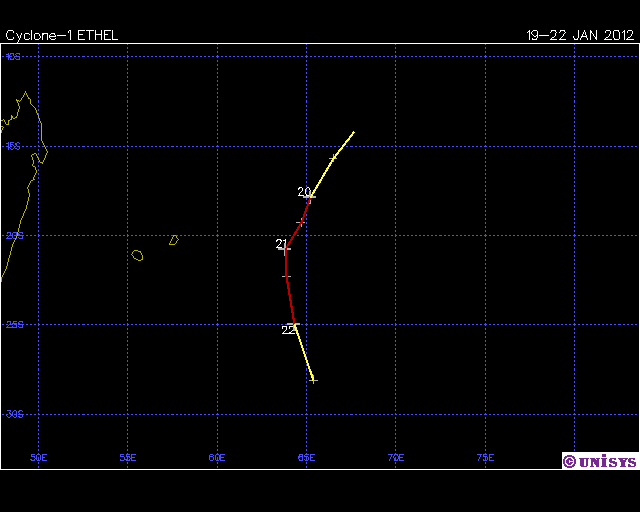The height and width of the screenshot is (512, 640).
Task: Click the 50E longitude label
Action: (39, 458)
